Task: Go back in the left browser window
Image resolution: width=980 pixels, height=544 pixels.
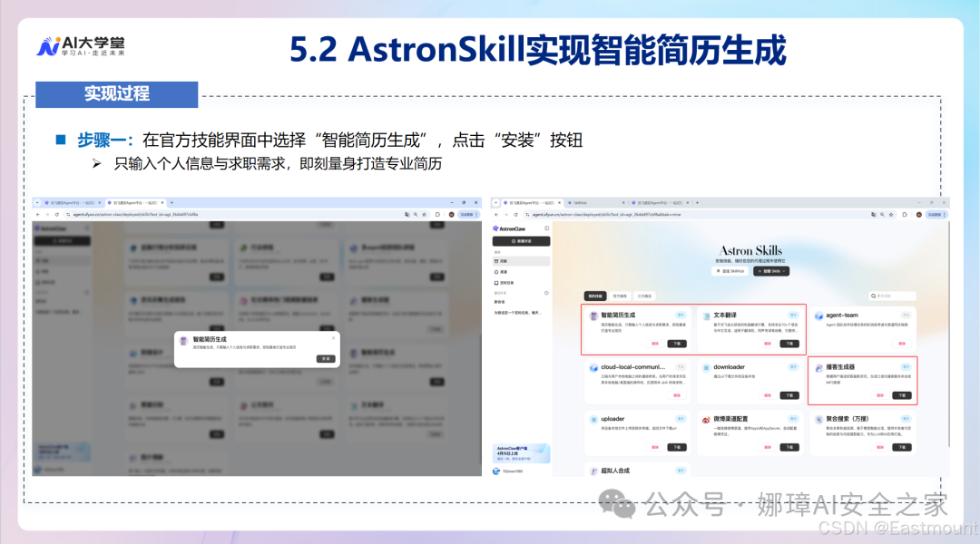Action: (x=37, y=214)
